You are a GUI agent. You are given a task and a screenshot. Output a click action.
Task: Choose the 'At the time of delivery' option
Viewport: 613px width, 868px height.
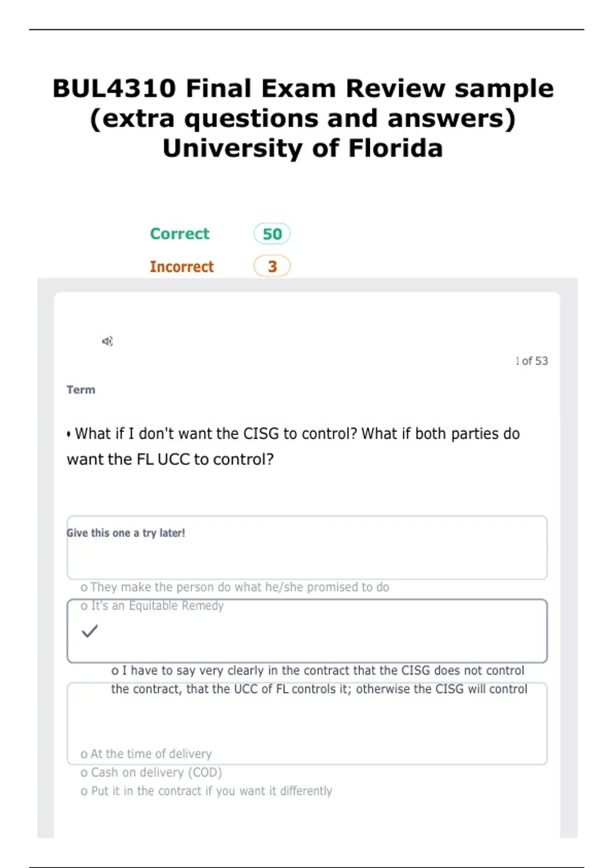click(146, 754)
